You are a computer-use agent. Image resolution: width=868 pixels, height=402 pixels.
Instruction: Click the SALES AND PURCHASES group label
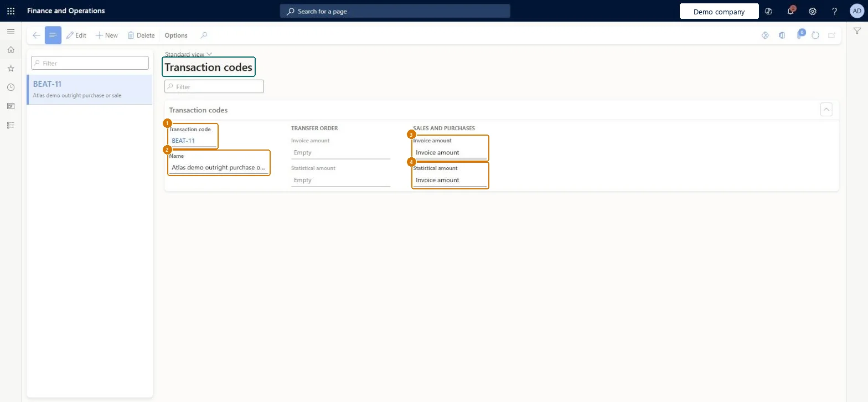444,128
